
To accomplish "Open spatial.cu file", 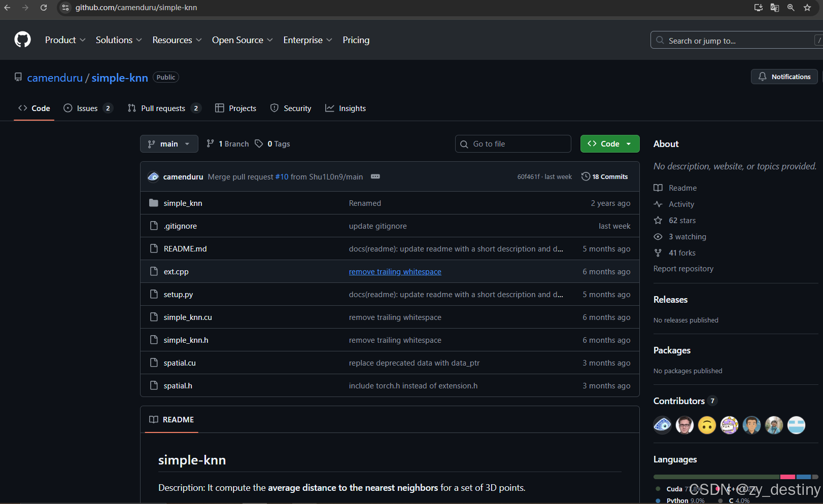I will [x=180, y=363].
